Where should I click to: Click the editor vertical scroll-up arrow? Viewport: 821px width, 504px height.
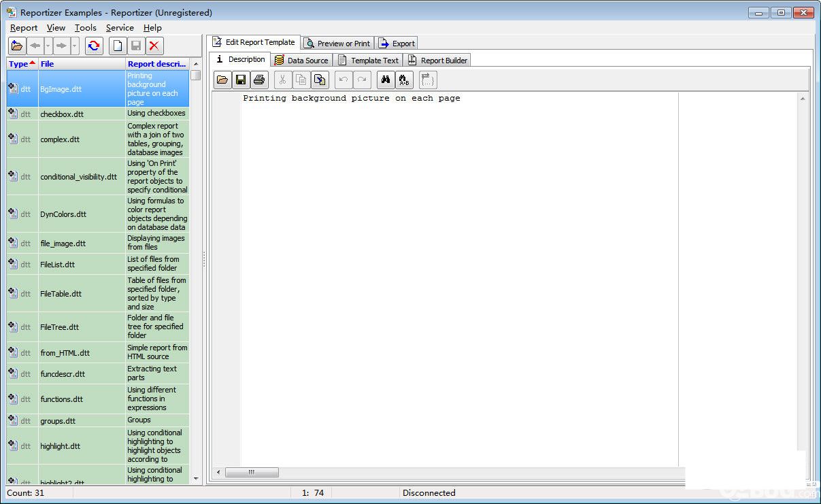coord(803,99)
